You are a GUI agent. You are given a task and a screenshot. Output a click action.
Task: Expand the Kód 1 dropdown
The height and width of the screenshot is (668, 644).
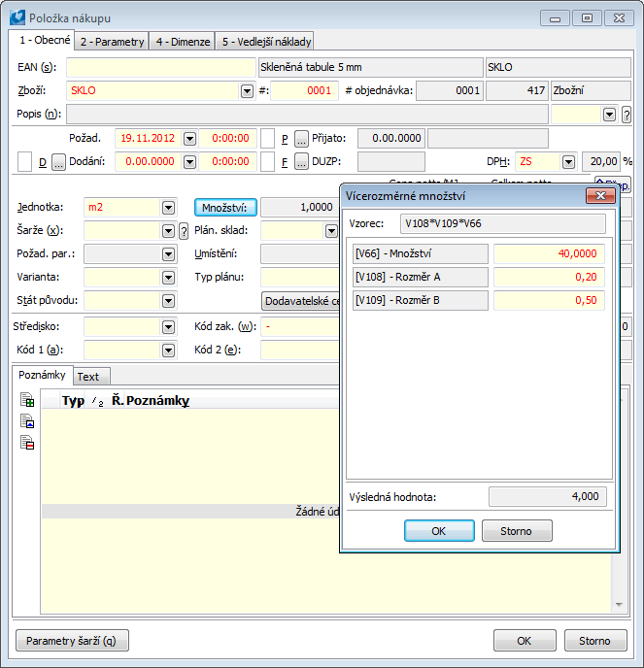click(x=168, y=351)
